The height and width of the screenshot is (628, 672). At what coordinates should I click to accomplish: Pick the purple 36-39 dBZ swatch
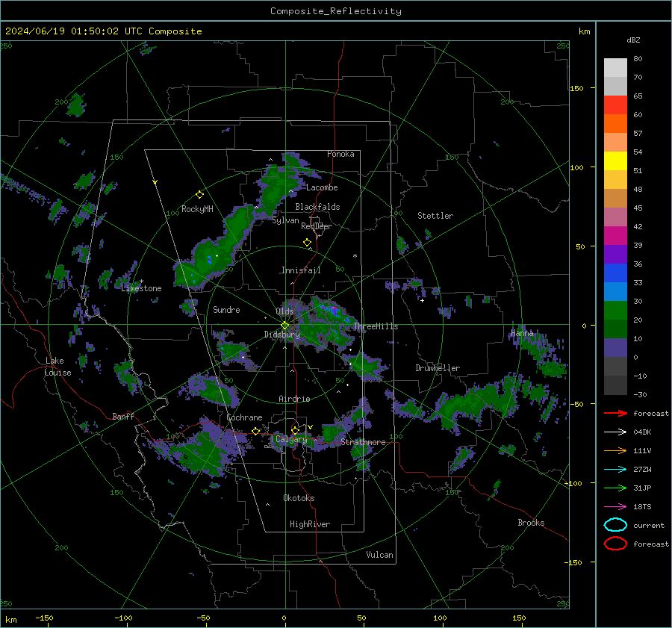[615, 254]
